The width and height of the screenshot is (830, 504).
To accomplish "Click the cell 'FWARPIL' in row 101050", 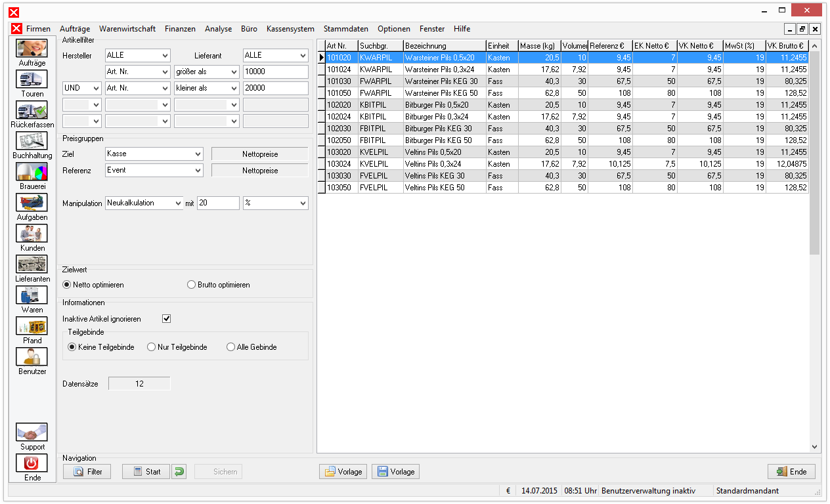I will (381, 93).
